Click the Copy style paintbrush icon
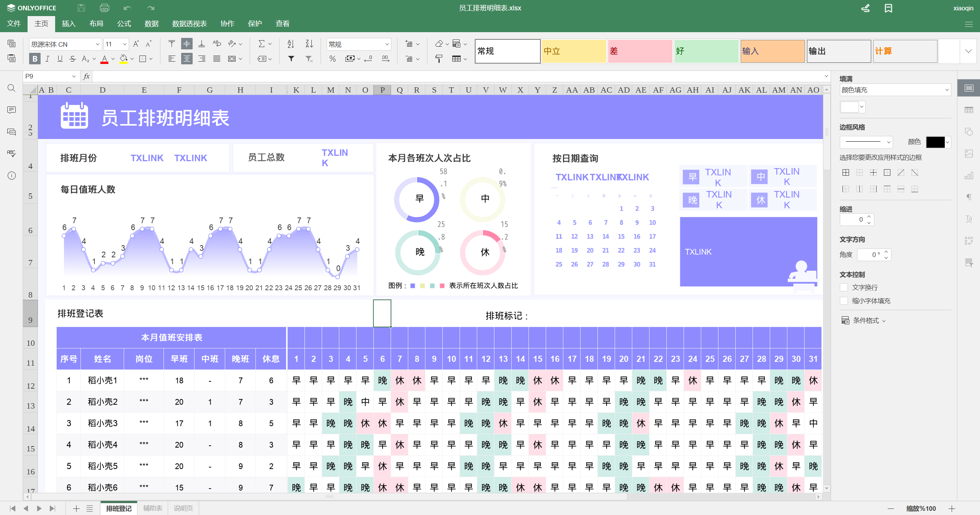Screen dimensions: 980x515 [x=439, y=59]
